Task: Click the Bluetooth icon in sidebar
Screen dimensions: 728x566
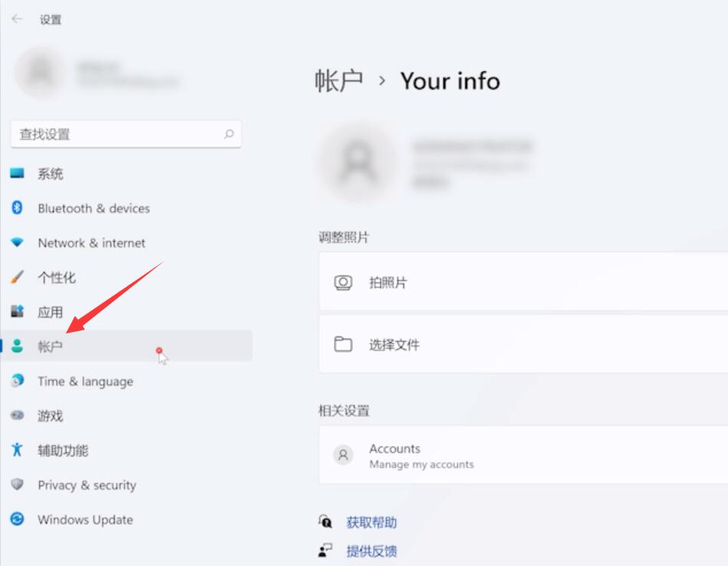Action: point(17,208)
